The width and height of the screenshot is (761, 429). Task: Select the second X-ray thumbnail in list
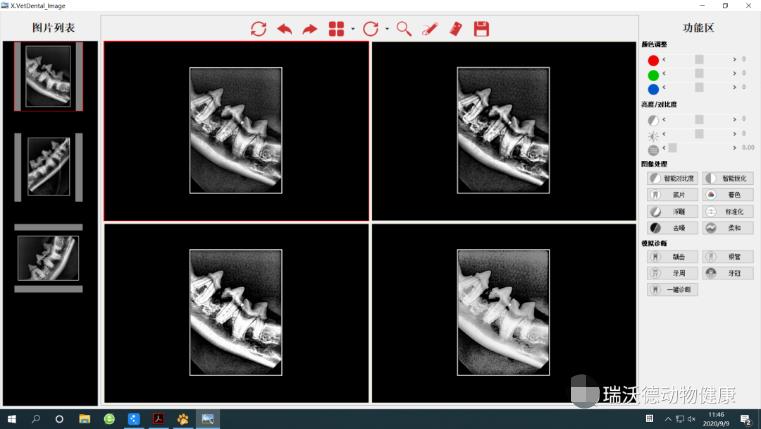[49, 166]
